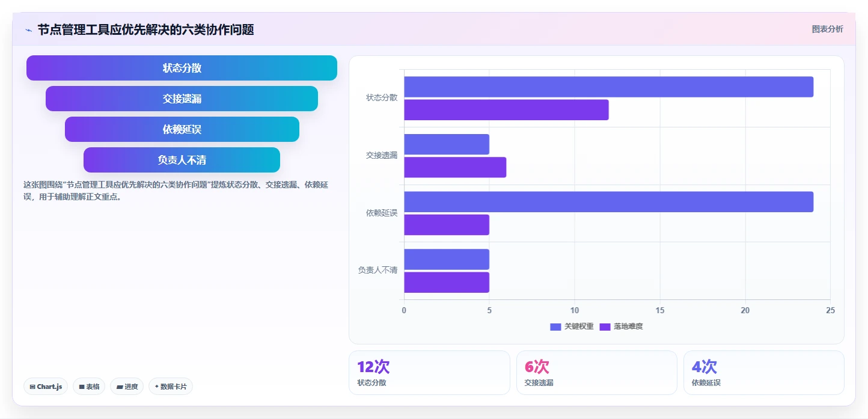Open the 6次 交接遗漏 data card
Screen dimensions: 868x419
click(x=597, y=373)
